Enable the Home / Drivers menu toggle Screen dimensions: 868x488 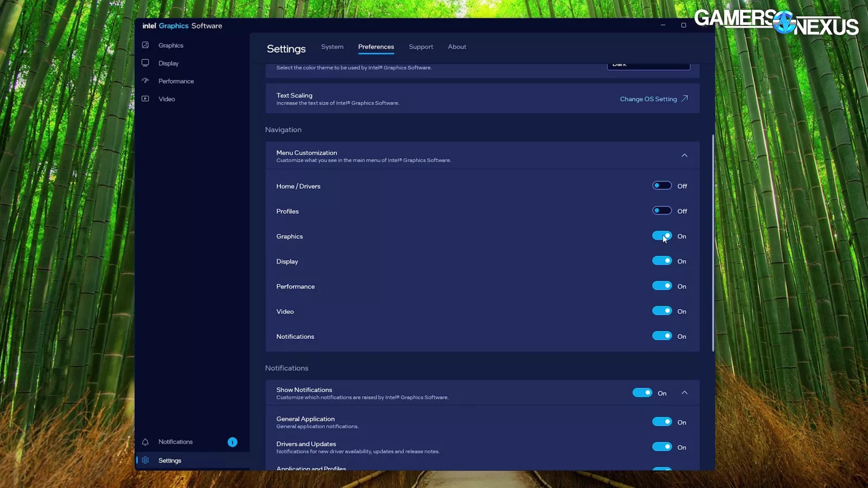662,185
